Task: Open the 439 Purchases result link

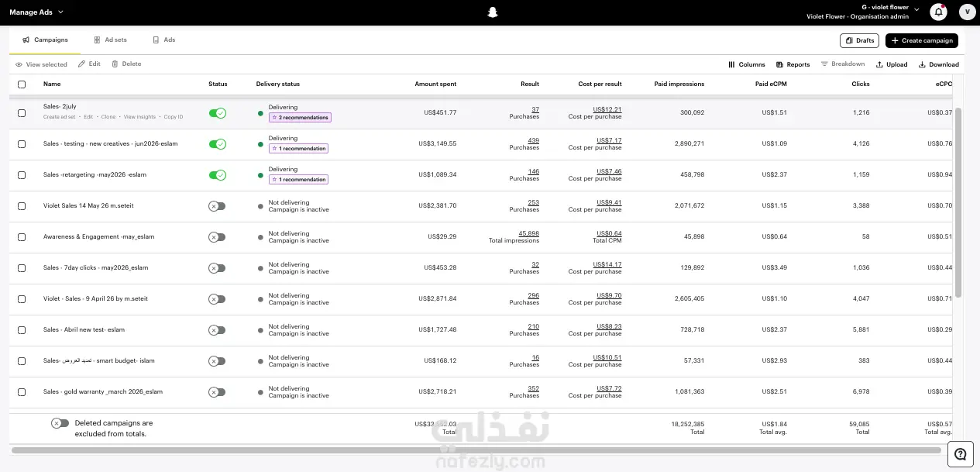Action: click(533, 140)
